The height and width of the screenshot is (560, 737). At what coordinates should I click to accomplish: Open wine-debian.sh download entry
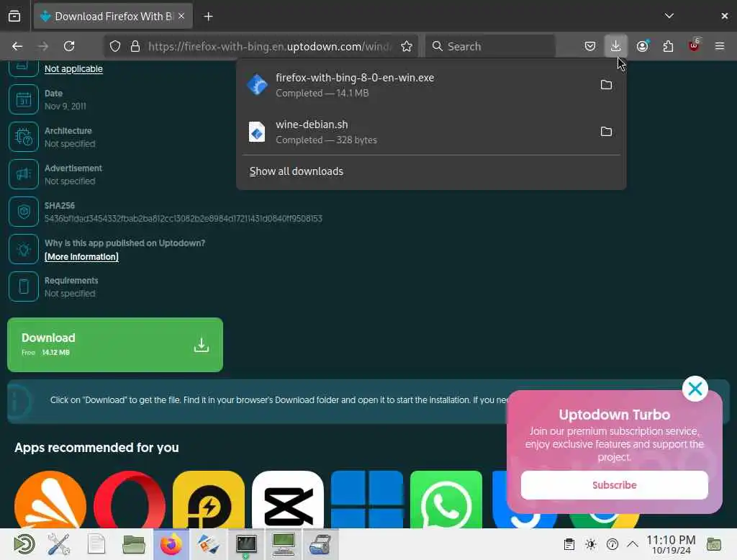click(x=418, y=132)
